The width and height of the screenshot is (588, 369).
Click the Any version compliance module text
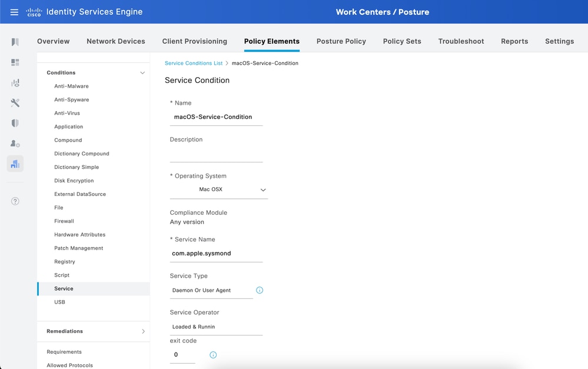(x=187, y=222)
